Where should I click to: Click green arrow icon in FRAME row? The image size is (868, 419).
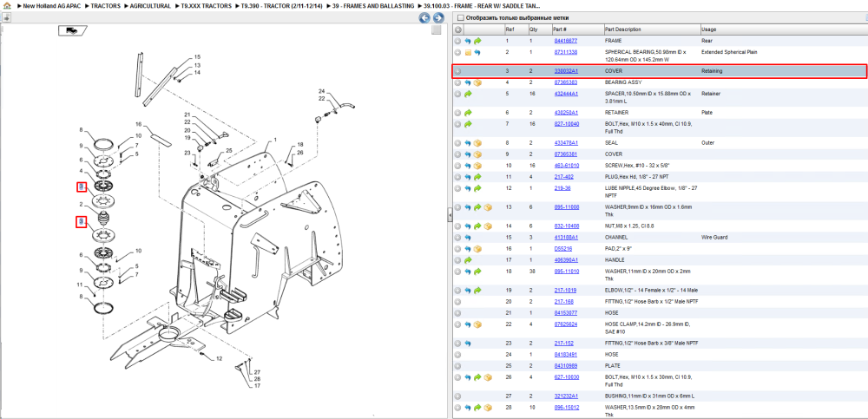pos(477,41)
